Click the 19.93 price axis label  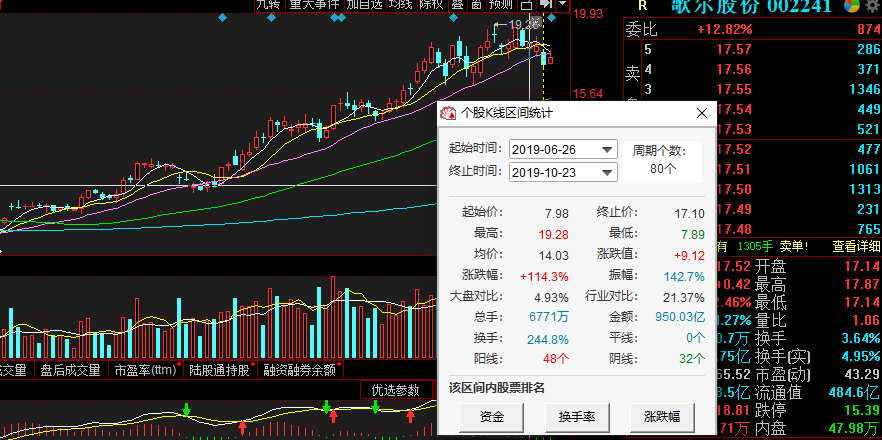[x=587, y=14]
